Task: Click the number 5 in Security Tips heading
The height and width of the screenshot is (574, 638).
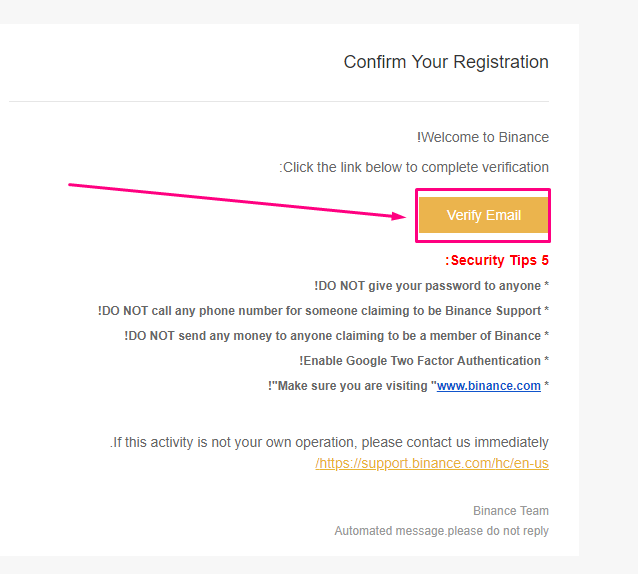Action: point(545,260)
